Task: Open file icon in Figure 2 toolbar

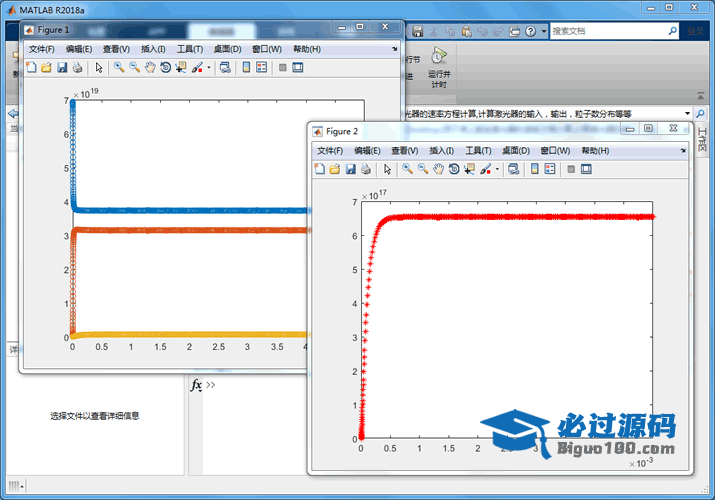Action: [335, 170]
